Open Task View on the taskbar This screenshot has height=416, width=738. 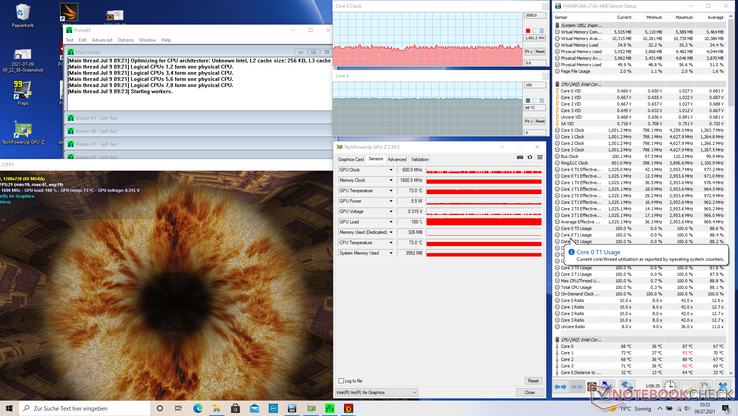coord(178,408)
